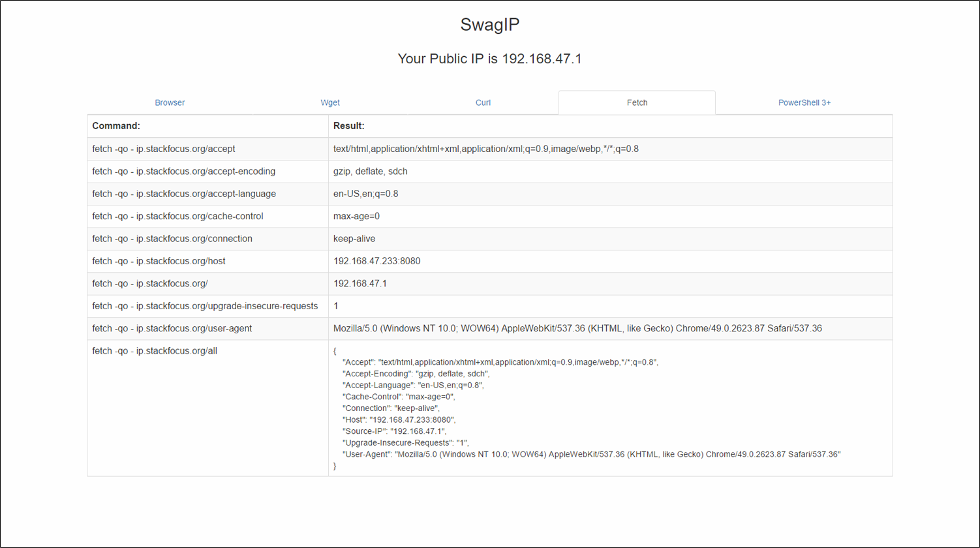Viewport: 980px width, 548px height.
Task: Switch to the Browser tab
Action: [x=170, y=103]
